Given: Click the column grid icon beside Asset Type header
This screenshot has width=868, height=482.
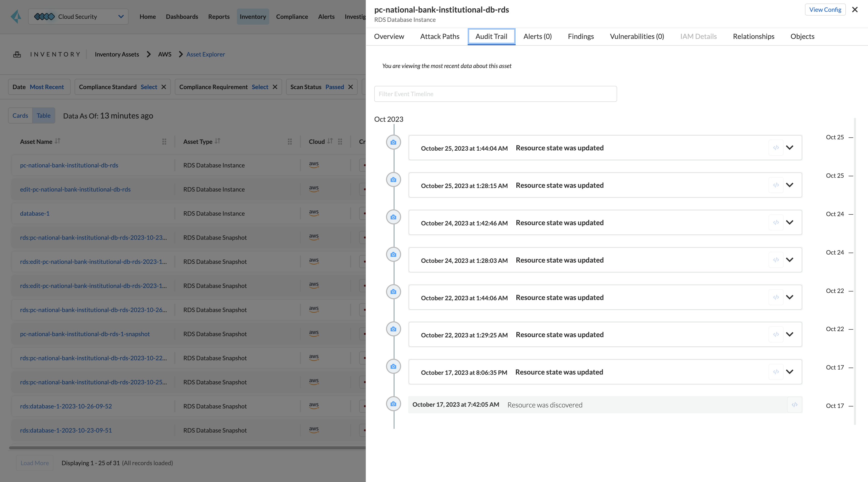Looking at the screenshot, I should coord(290,142).
